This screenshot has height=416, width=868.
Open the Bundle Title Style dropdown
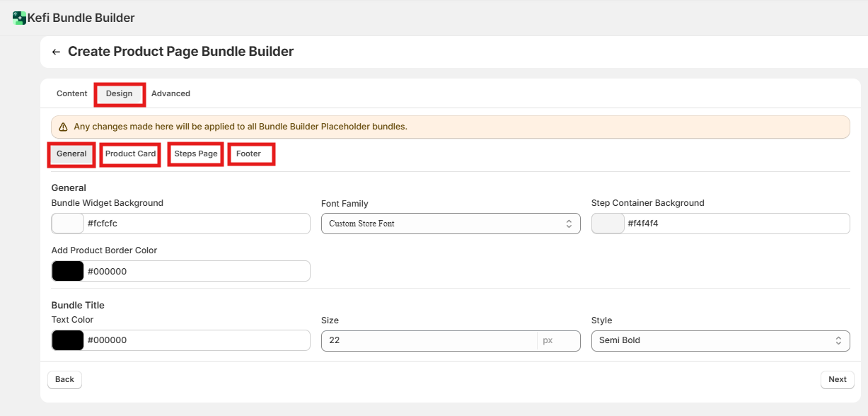(x=720, y=340)
